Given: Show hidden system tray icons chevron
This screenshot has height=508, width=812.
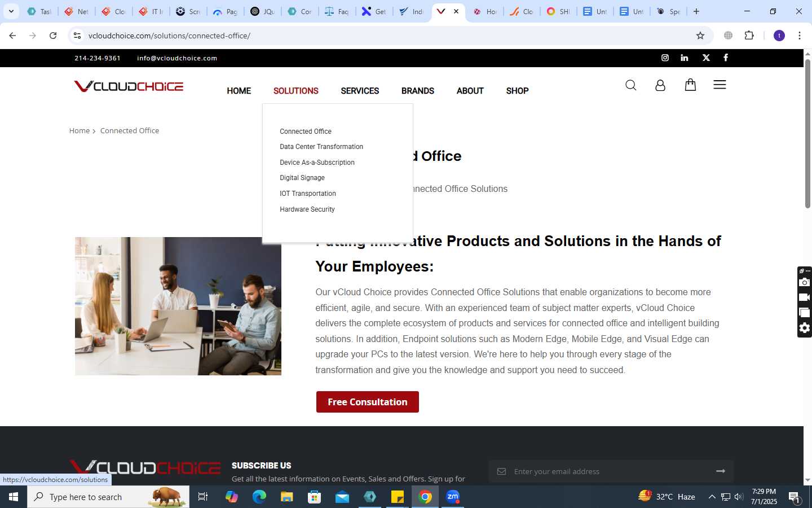Looking at the screenshot, I should 712,497.
